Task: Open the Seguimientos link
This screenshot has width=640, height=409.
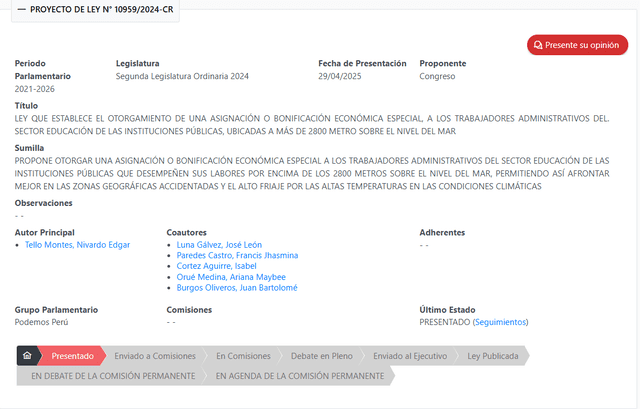Action: (x=499, y=322)
